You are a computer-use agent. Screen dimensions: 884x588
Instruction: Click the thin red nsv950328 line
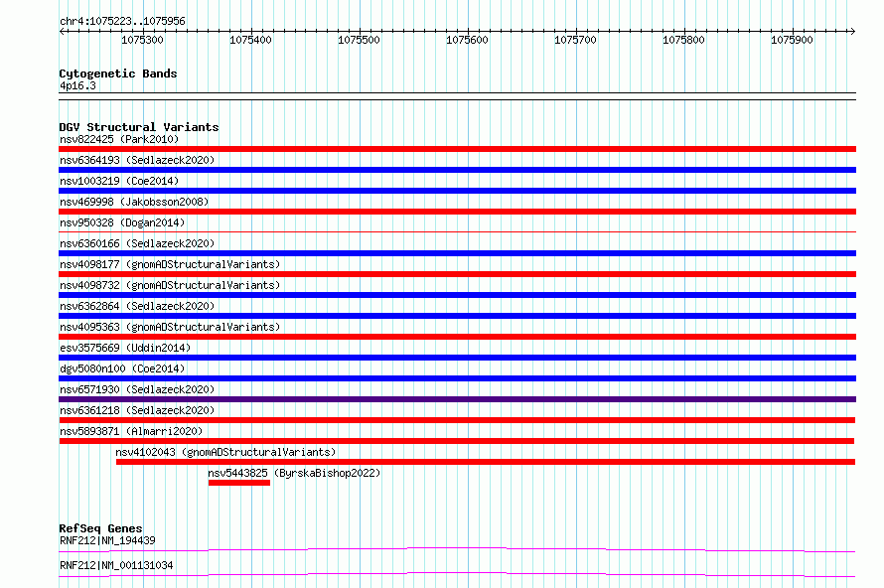457,231
